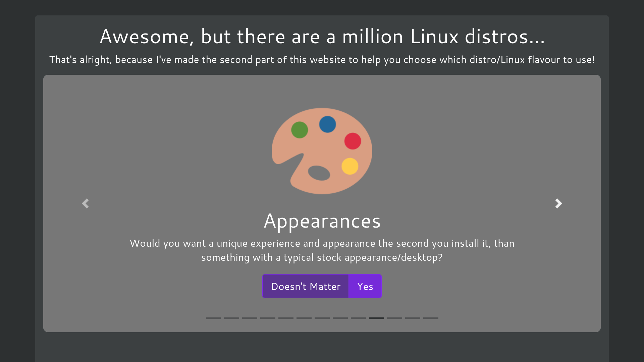Click the seventh (middle) carousel indicator

click(322, 318)
